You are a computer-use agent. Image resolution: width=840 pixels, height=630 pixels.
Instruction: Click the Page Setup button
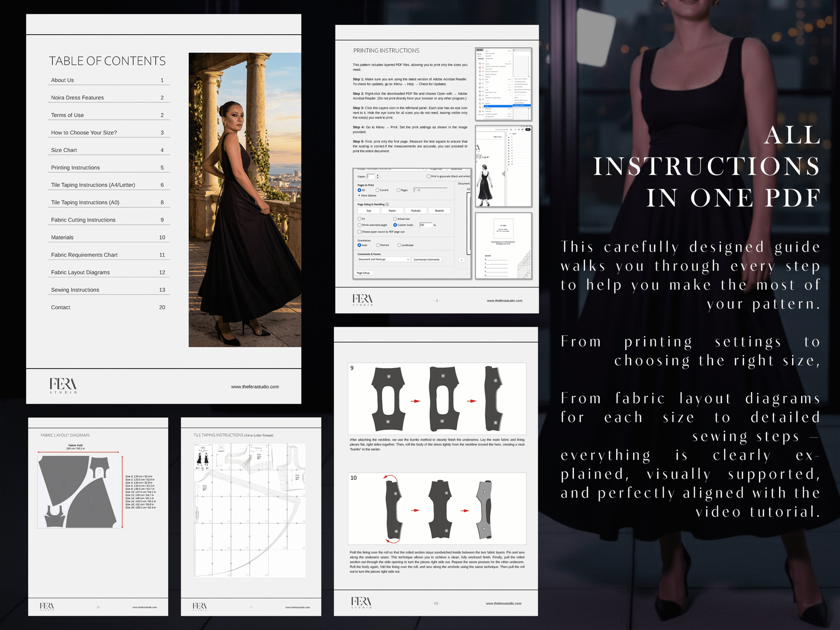tap(364, 273)
